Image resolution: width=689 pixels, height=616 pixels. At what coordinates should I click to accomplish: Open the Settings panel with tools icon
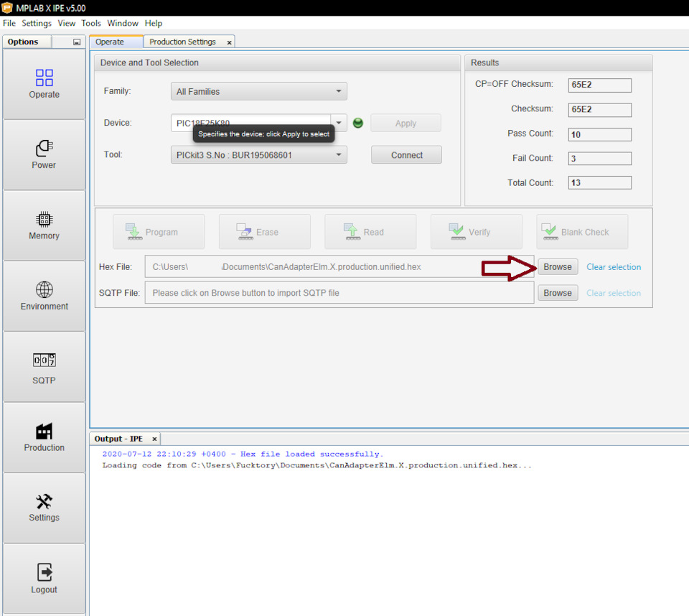click(x=44, y=508)
